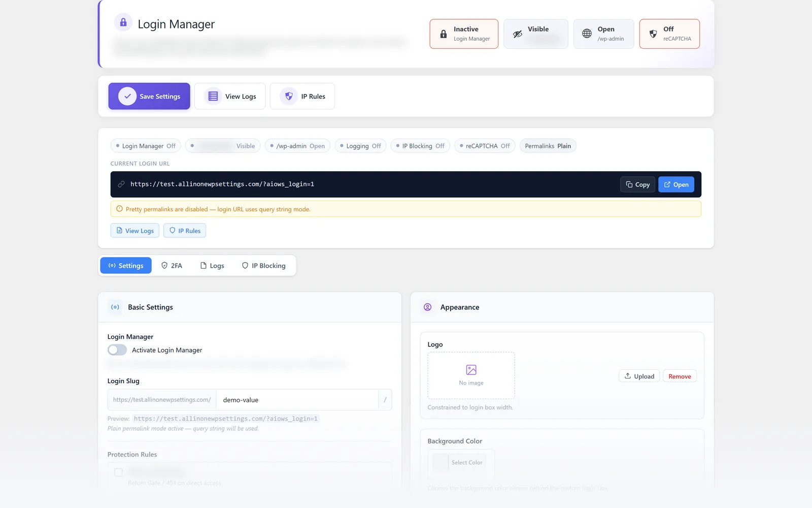Toggle Activate Login Manager switch
The height and width of the screenshot is (508, 812).
click(x=117, y=350)
